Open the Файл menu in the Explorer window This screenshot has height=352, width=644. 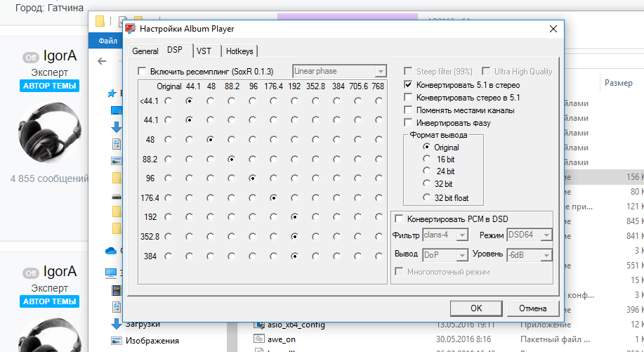tap(107, 41)
